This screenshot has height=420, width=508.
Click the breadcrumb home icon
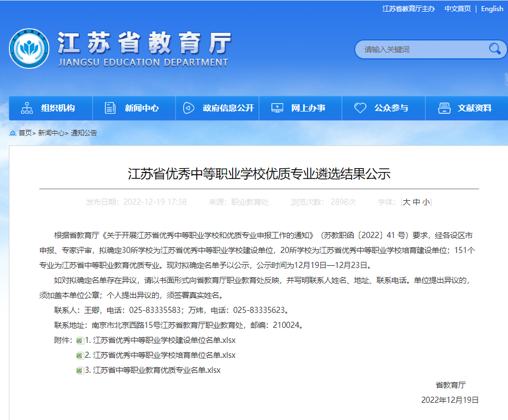click(x=13, y=133)
